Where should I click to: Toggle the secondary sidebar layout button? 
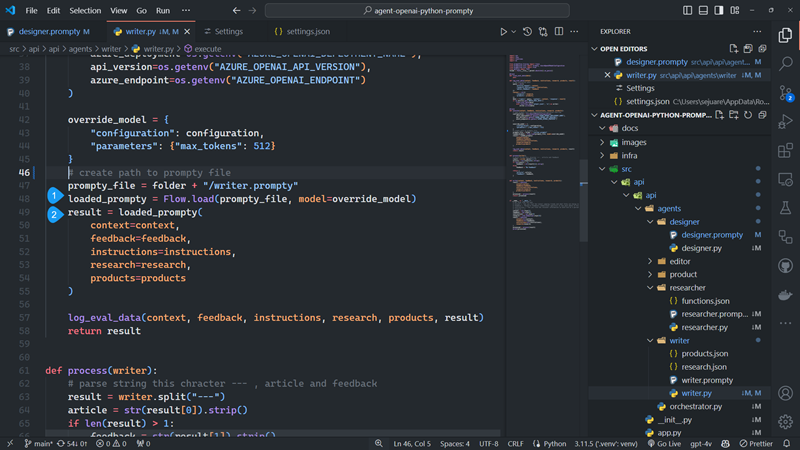pos(719,10)
